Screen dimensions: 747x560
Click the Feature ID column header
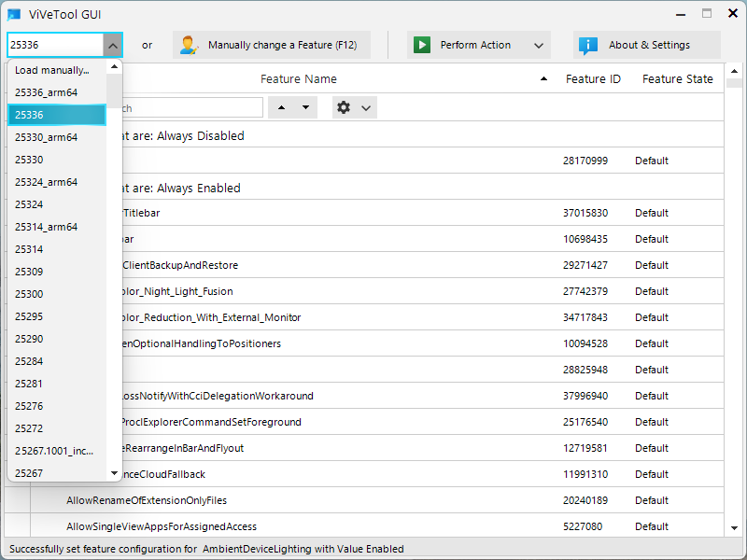pos(593,78)
